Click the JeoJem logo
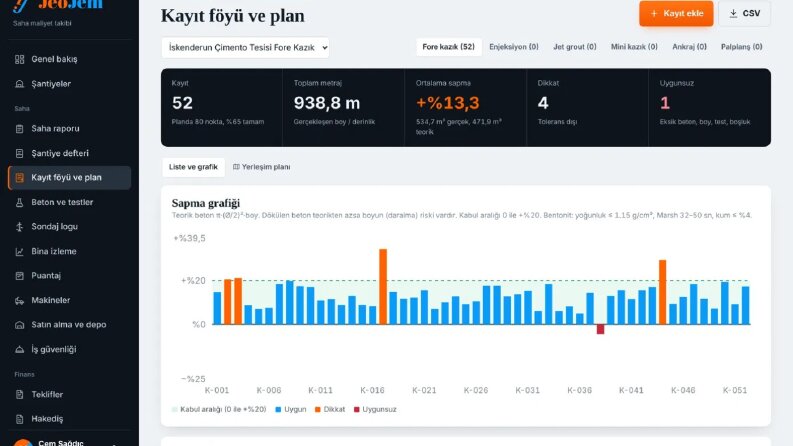Image resolution: width=793 pixels, height=446 pixels. [58, 5]
